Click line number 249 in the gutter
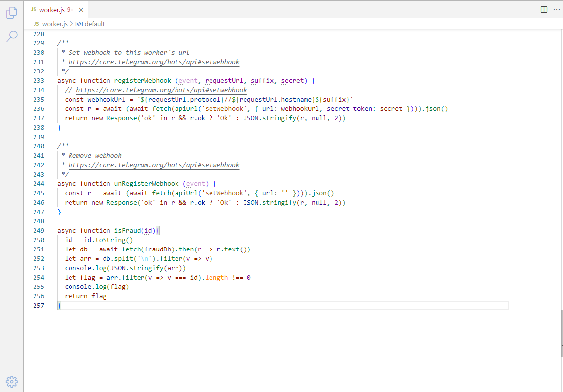 (38, 230)
